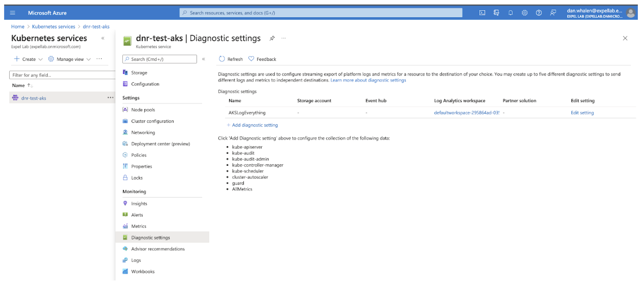
Task: Open defaultworkspace Log Analytics workspace link
Action: [x=467, y=113]
